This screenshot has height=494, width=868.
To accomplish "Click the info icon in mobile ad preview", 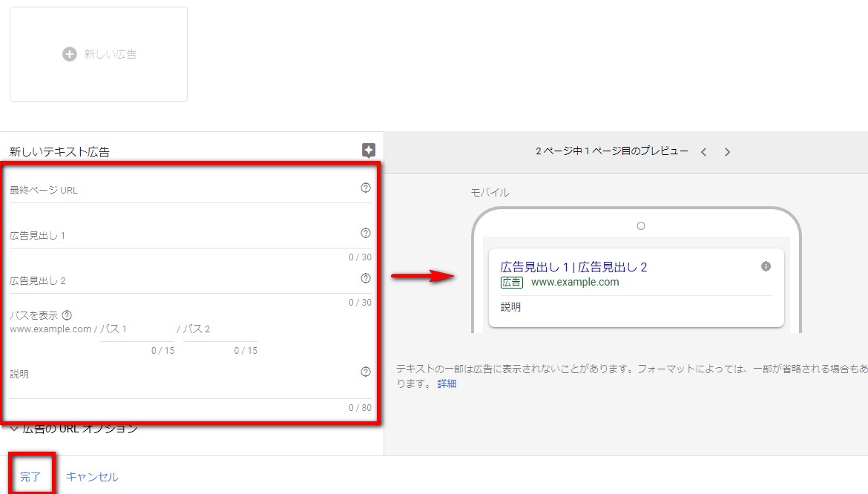I will tap(766, 266).
